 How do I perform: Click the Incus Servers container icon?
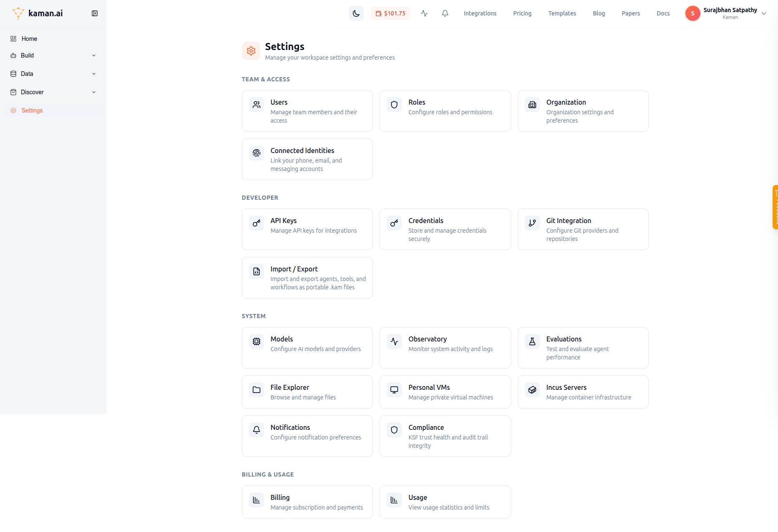[532, 390]
